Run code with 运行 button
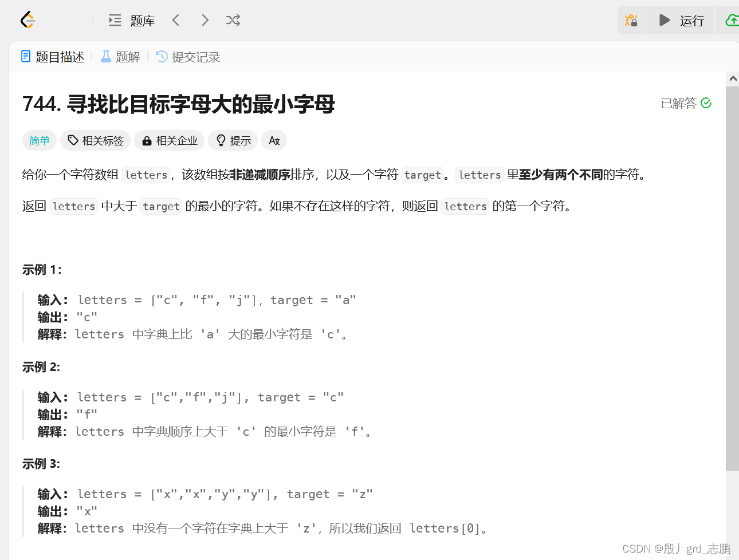The width and height of the screenshot is (739, 560). click(681, 21)
